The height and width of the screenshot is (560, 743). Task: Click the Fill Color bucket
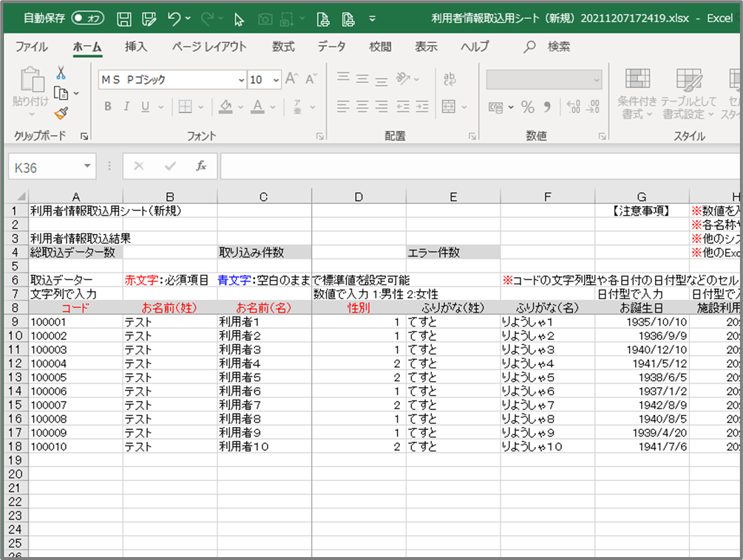[225, 106]
